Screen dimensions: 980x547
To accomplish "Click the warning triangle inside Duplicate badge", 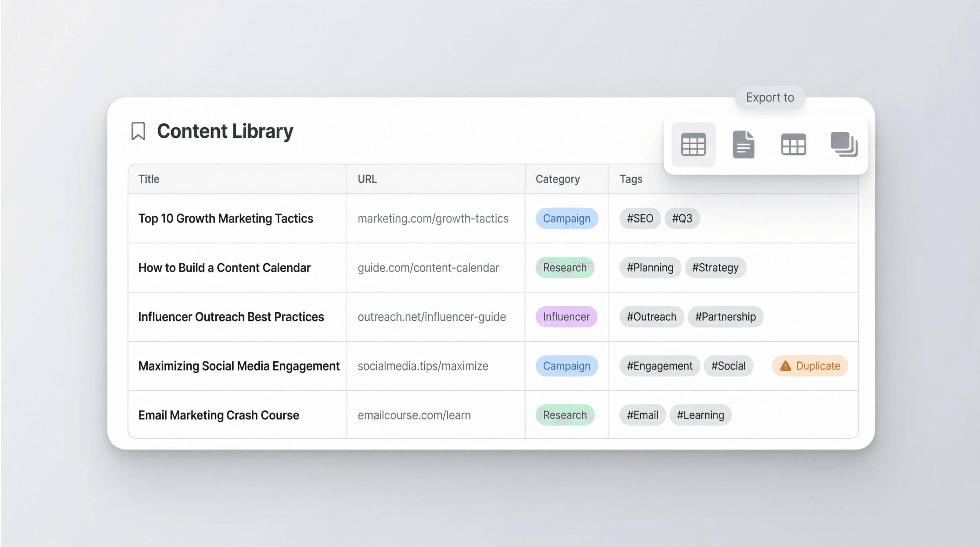I will pos(785,366).
